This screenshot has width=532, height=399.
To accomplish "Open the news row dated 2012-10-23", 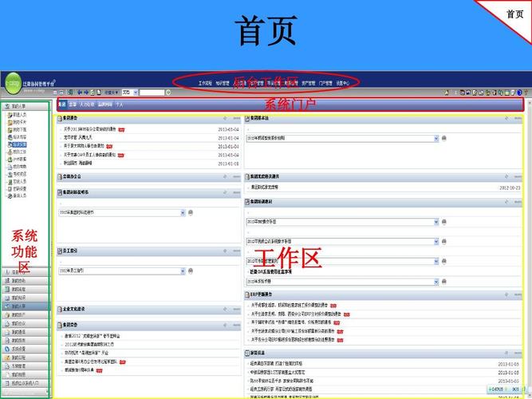I will click(x=384, y=187).
